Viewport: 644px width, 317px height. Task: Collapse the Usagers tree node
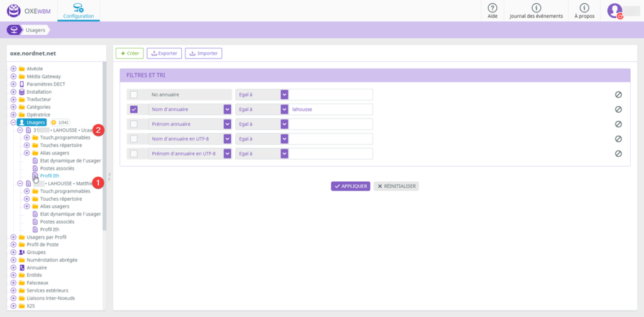(x=13, y=123)
